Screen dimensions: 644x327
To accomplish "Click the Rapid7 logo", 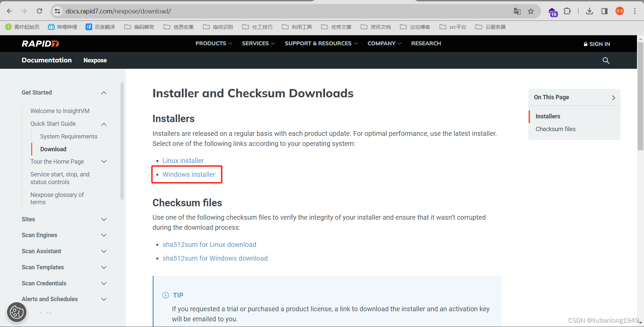I will tap(40, 44).
